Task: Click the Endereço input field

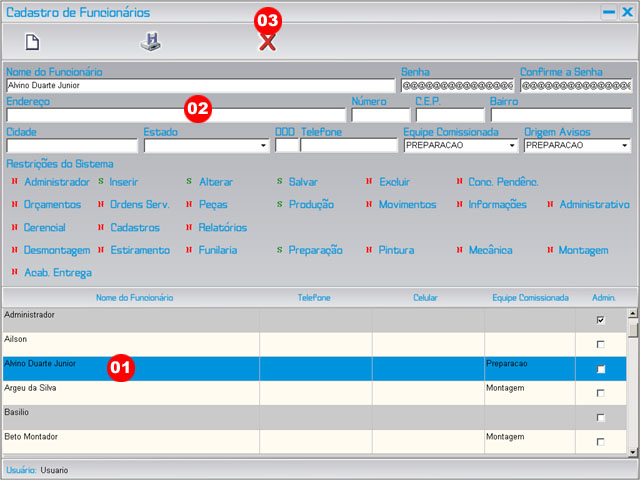Action: pyautogui.click(x=176, y=115)
